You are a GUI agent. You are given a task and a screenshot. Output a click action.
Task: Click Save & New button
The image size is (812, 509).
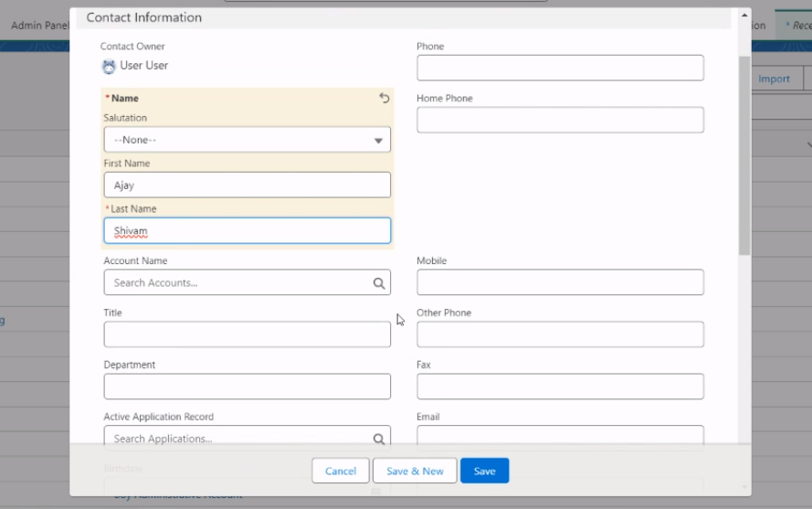pyautogui.click(x=415, y=471)
